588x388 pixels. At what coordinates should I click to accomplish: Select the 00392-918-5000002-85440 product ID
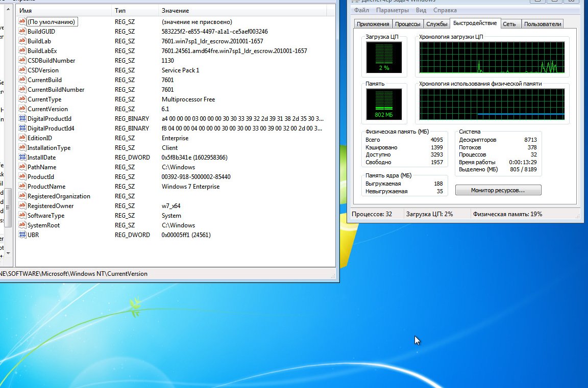(x=196, y=177)
